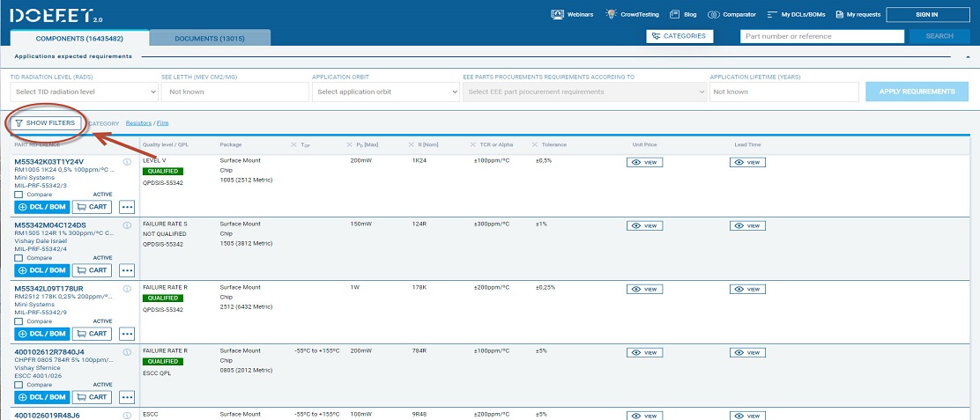This screenshot has width=980, height=420.
Task: Click info icon for 400102612R7840J4
Action: click(127, 352)
